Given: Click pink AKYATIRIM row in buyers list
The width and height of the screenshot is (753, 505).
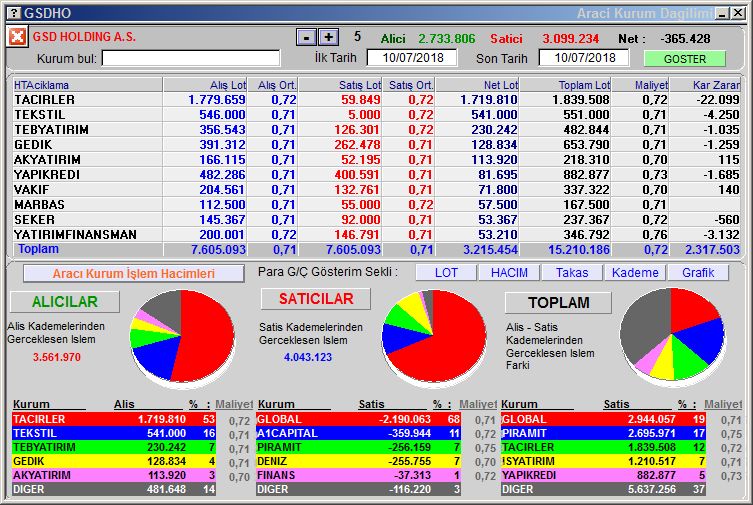Looking at the screenshot, I should coord(114,475).
